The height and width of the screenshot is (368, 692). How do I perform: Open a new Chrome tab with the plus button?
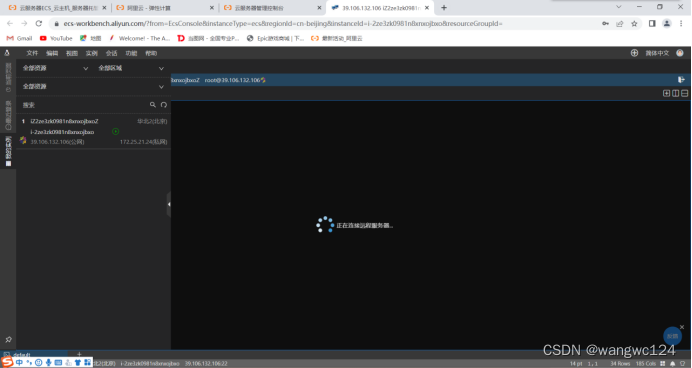click(x=444, y=8)
